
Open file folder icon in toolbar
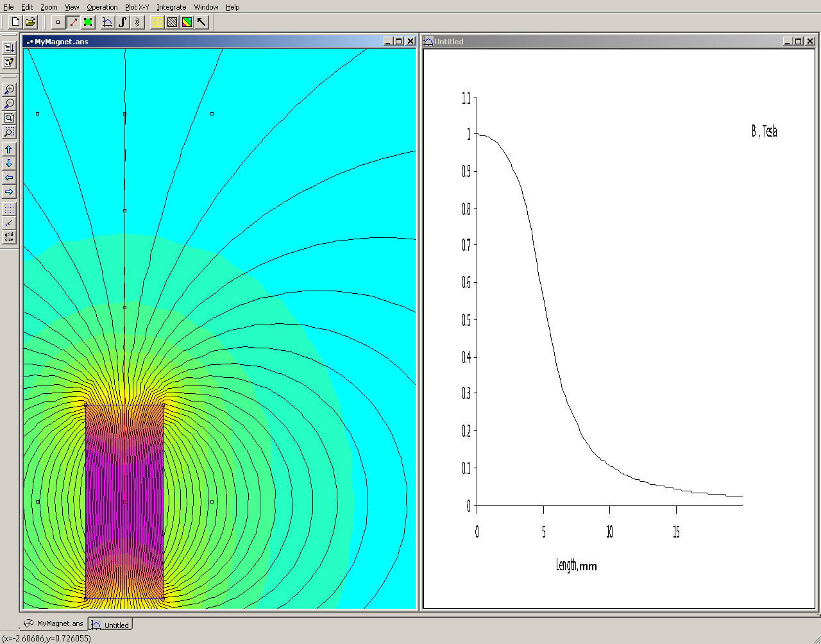(x=30, y=22)
